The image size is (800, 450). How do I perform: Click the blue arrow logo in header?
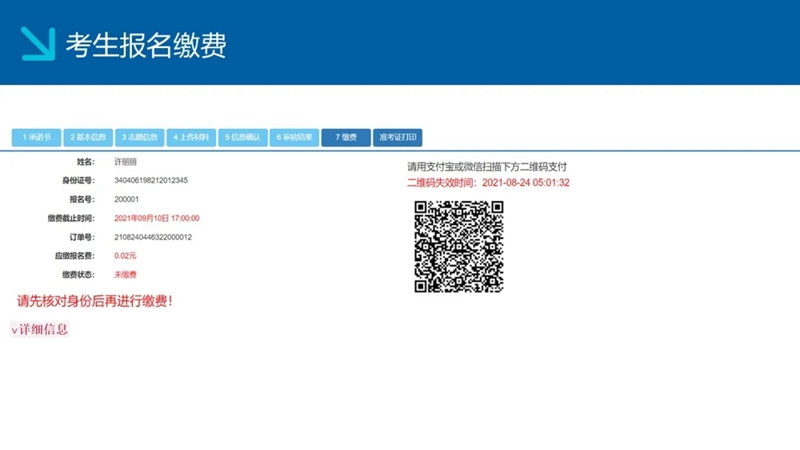pyautogui.click(x=38, y=44)
